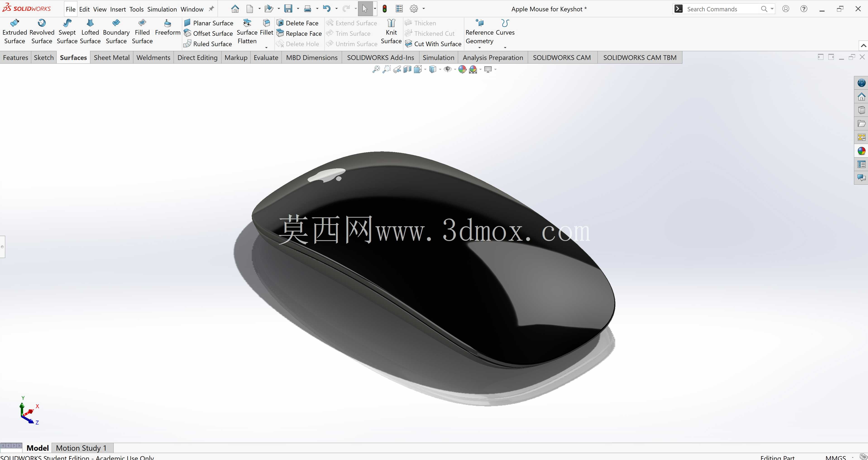Screen dimensions: 868x460
Task: Open the Edit Appearance tool
Action: point(462,69)
